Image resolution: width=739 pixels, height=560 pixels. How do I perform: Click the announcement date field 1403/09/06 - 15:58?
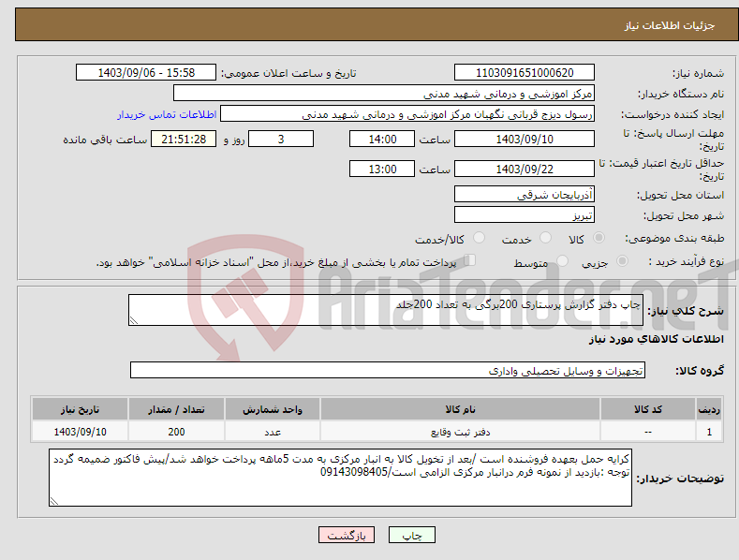146,73
